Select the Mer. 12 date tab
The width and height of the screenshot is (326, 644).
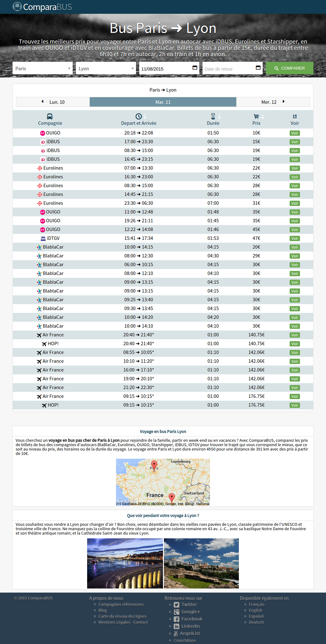273,102
